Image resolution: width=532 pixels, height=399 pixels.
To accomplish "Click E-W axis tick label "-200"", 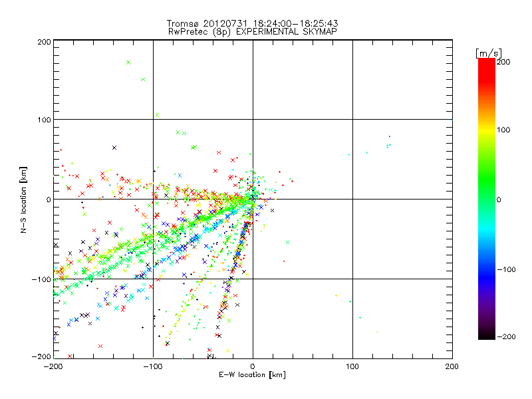I will pyautogui.click(x=53, y=366).
